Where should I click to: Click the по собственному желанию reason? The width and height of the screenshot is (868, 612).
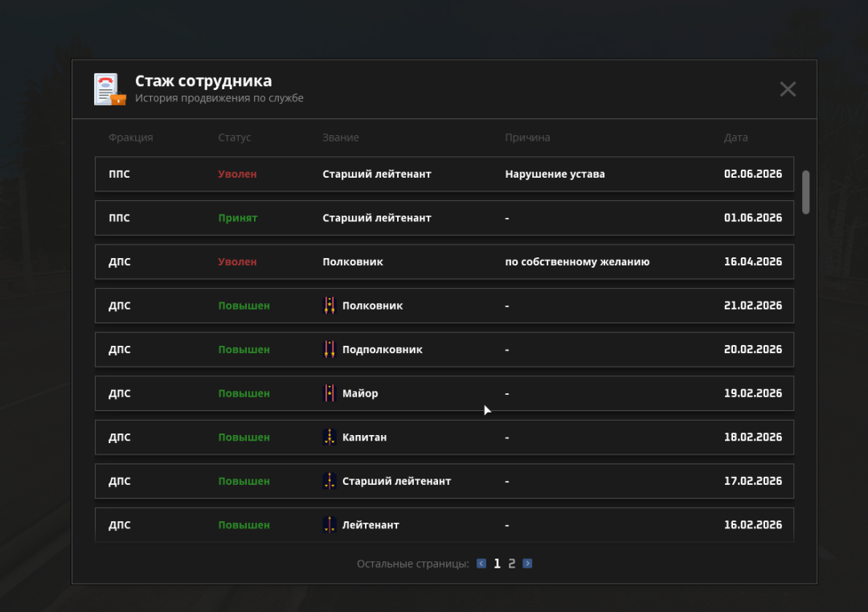coord(577,261)
